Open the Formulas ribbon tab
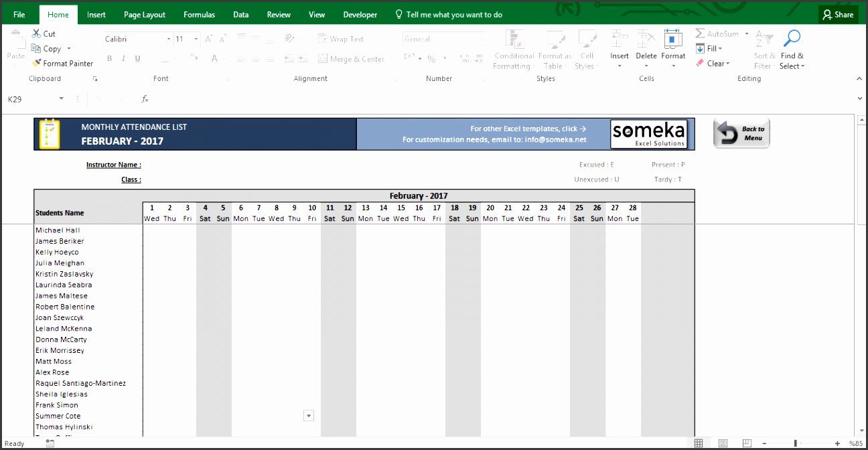This screenshot has height=450, width=868. click(199, 14)
